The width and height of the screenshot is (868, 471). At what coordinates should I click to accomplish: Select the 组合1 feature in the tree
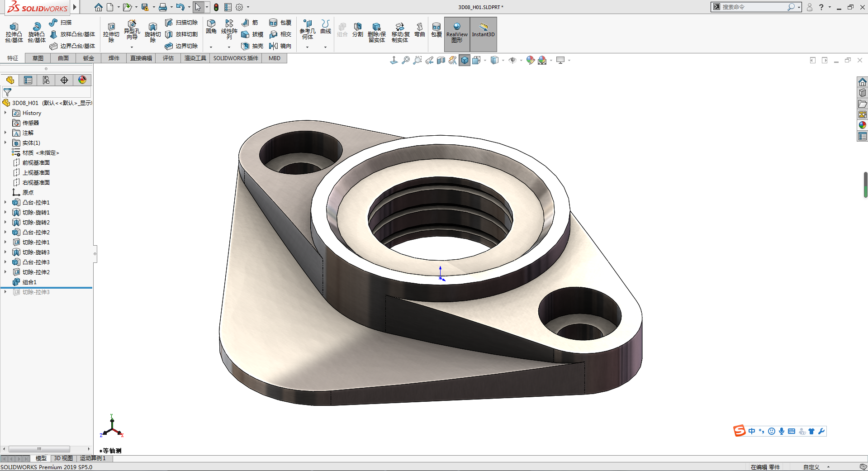click(29, 282)
